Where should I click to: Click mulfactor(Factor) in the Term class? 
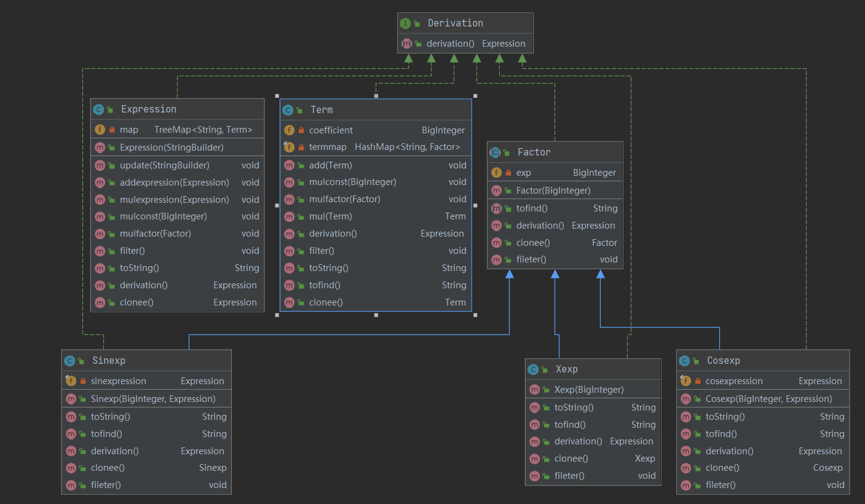pos(345,199)
